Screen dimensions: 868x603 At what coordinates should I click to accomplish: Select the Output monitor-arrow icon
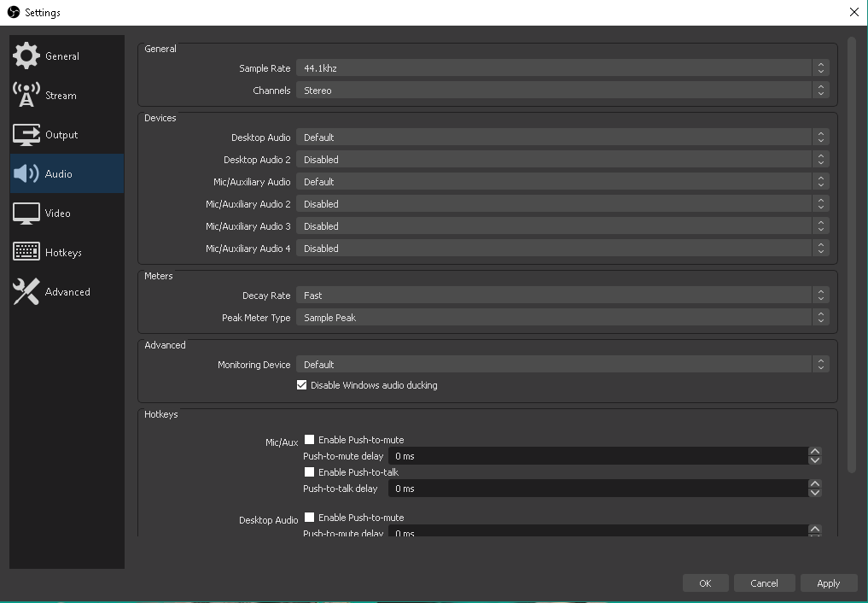26,135
